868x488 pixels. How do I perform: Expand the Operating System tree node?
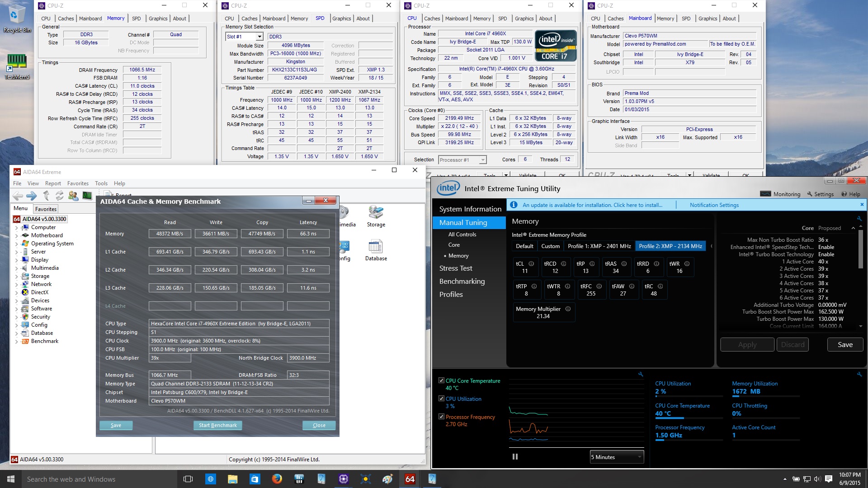(x=17, y=244)
